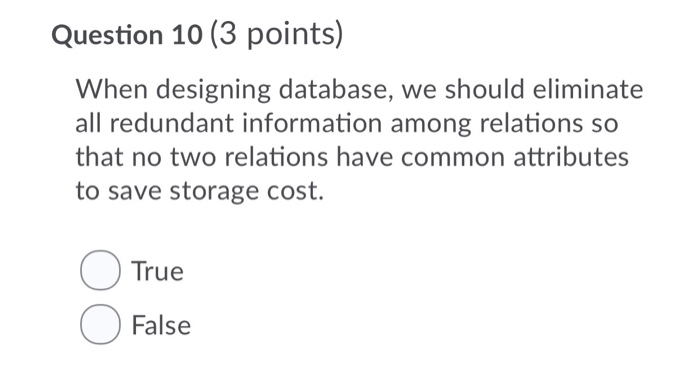This screenshot has width=700, height=374.
Task: Select the False radio button
Action: tap(100, 324)
